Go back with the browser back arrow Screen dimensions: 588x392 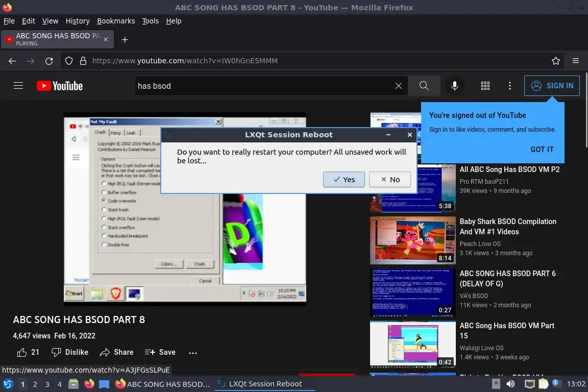pyautogui.click(x=12, y=61)
